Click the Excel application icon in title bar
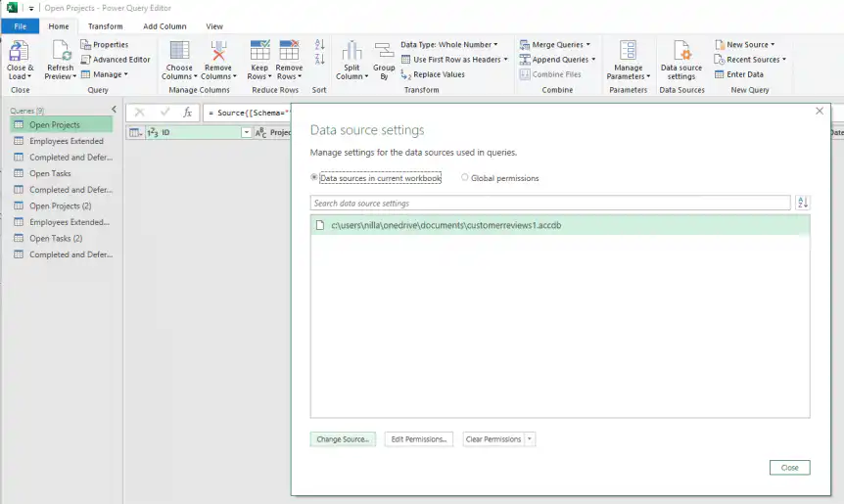This screenshot has height=504, width=844. [12, 8]
